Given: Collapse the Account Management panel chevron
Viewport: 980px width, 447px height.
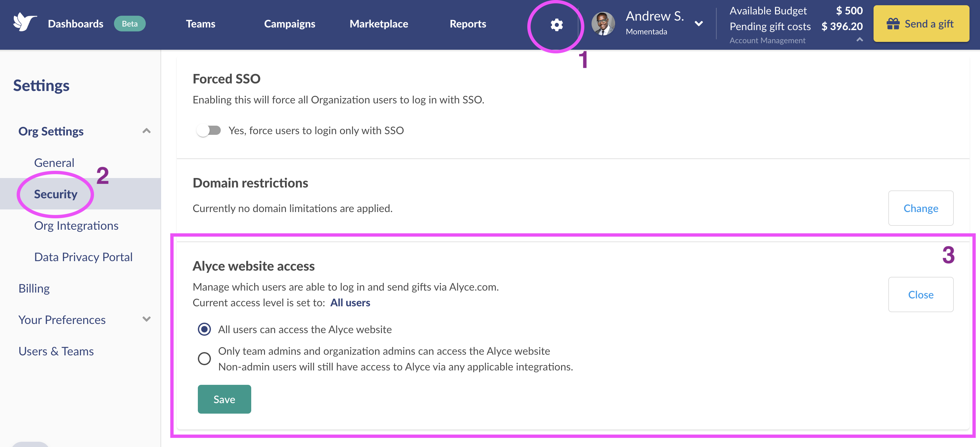Looking at the screenshot, I should pos(859,40).
